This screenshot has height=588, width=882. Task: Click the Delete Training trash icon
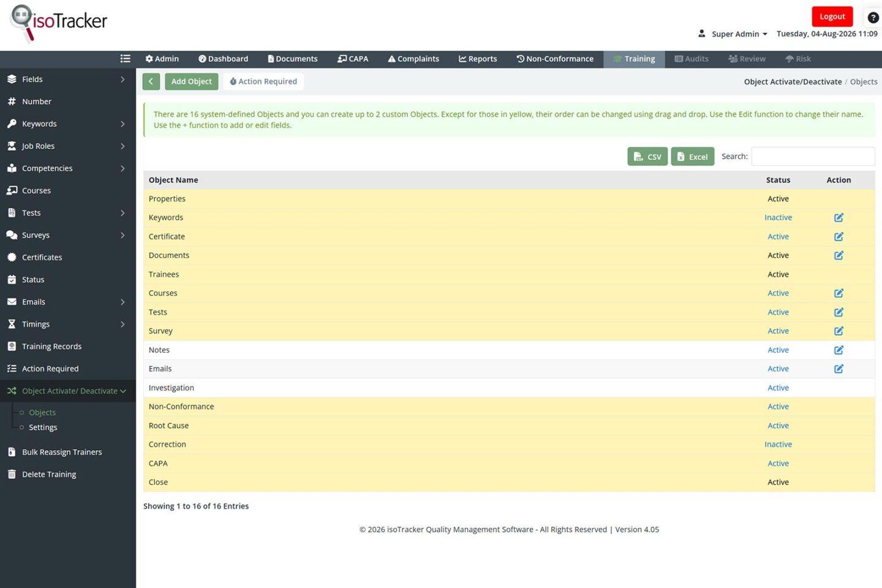(x=12, y=474)
